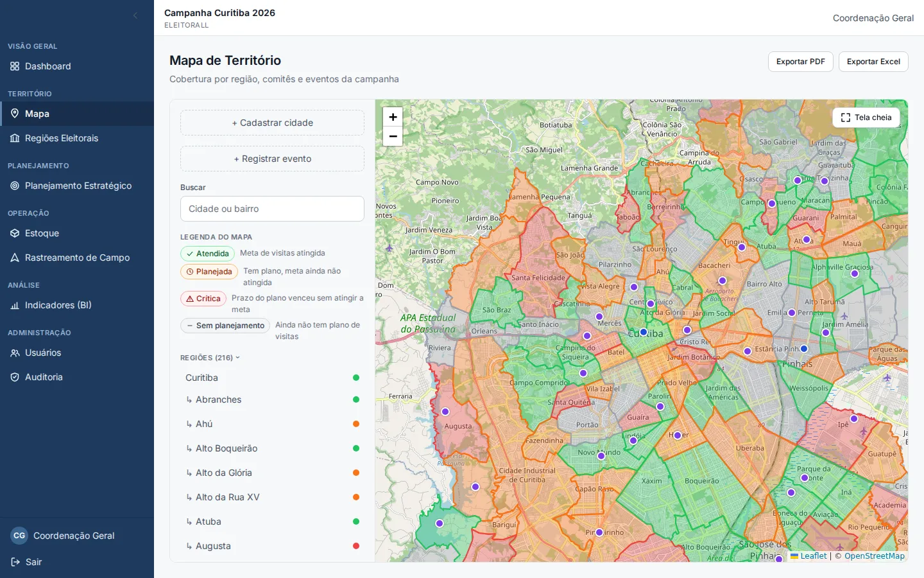Click the Rastreamento de Campo arrow icon
Image resolution: width=924 pixels, height=578 pixels.
click(15, 258)
